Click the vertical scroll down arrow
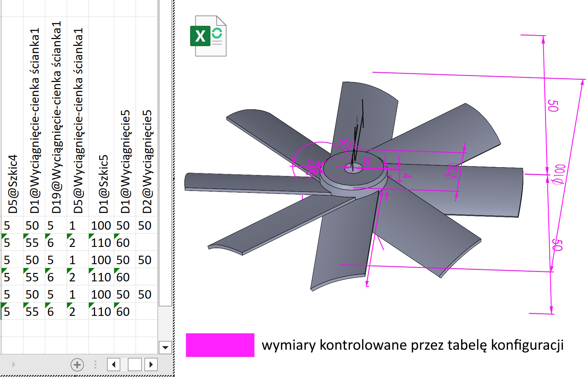The height and width of the screenshot is (378, 588). click(165, 347)
